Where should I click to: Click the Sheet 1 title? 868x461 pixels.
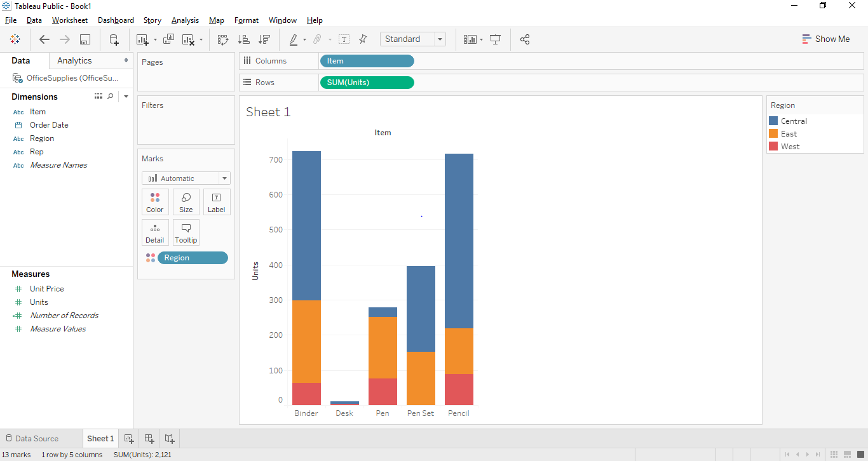(268, 112)
